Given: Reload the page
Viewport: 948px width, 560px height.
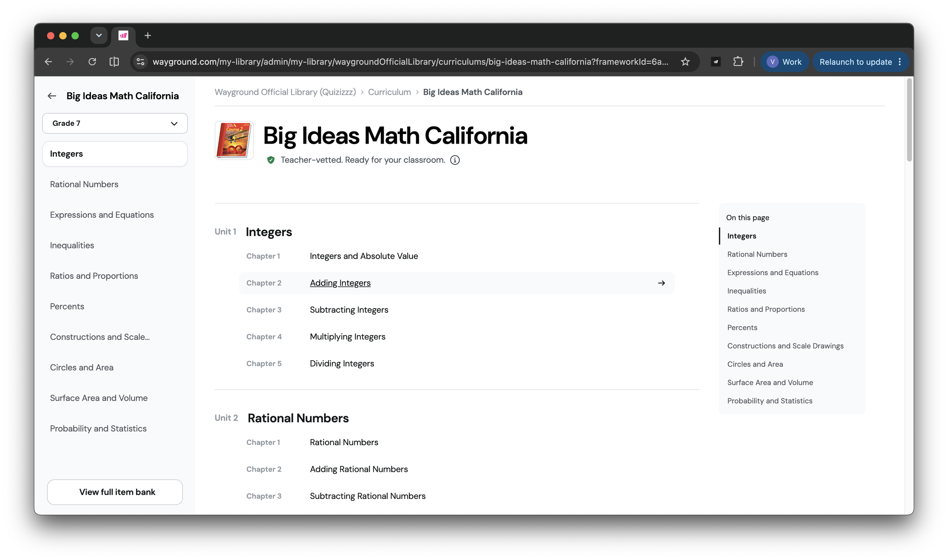Looking at the screenshot, I should tap(92, 61).
